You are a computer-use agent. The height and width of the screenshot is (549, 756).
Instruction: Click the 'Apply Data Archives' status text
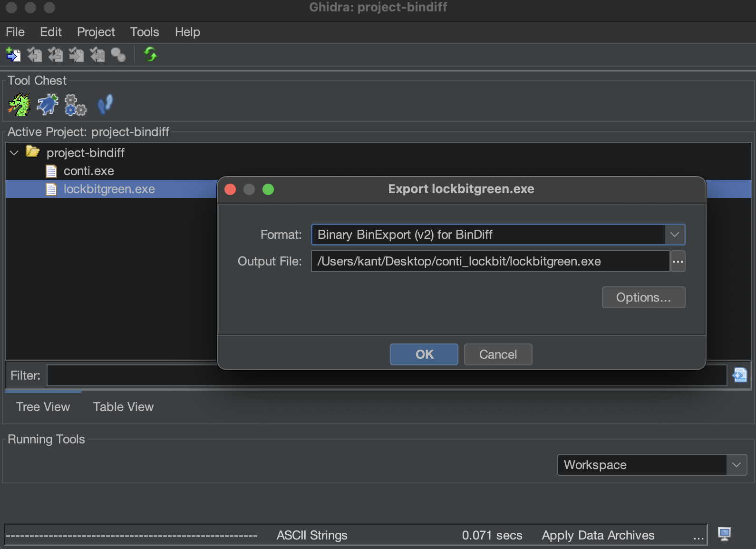pos(598,535)
